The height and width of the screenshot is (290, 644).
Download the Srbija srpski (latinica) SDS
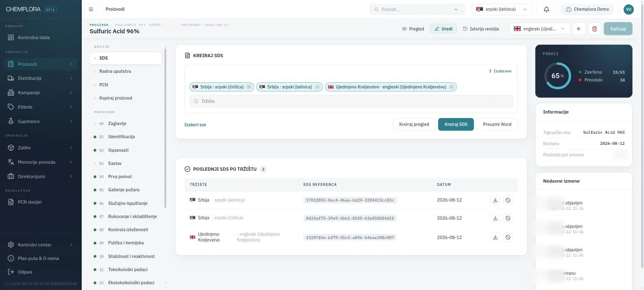[495, 200]
